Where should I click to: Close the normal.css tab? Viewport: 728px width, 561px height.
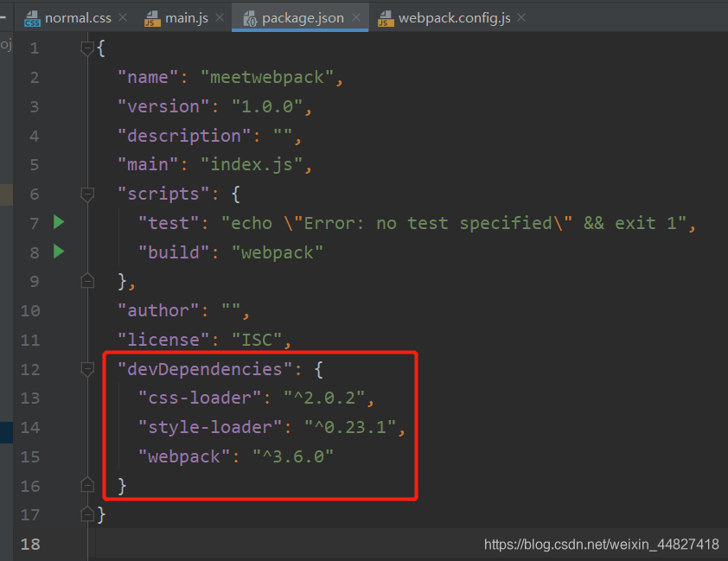pos(123,17)
